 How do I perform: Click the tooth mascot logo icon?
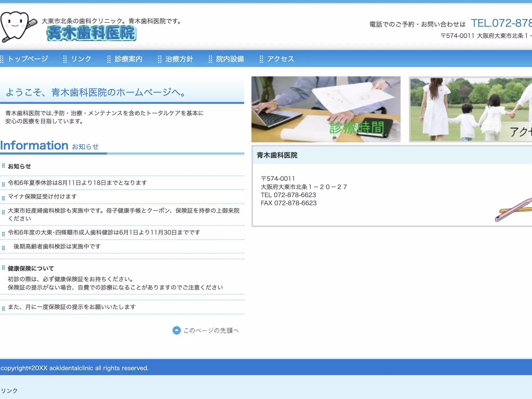coord(18,26)
